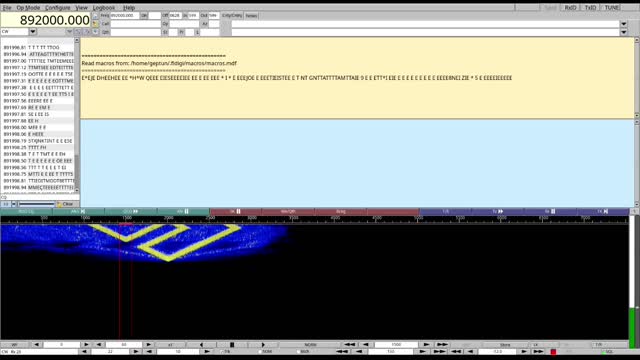
Task: Click into the Call input field
Action: click(136, 24)
